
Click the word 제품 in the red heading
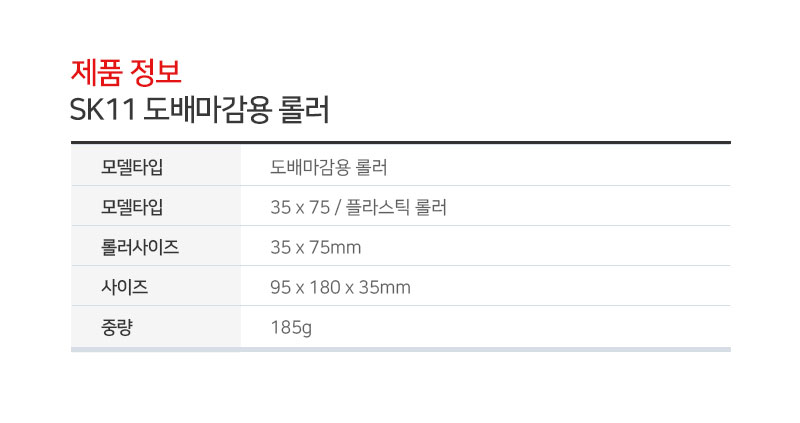tap(96, 72)
